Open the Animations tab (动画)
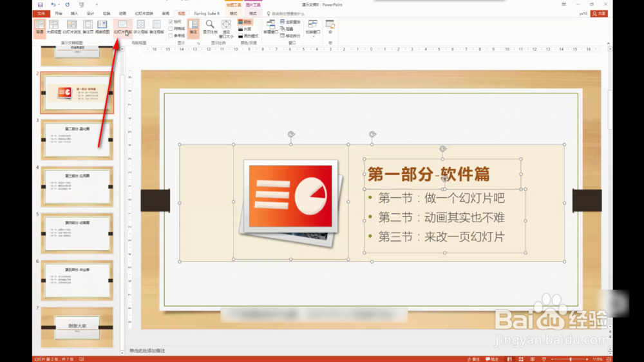644x362 pixels. point(122,14)
